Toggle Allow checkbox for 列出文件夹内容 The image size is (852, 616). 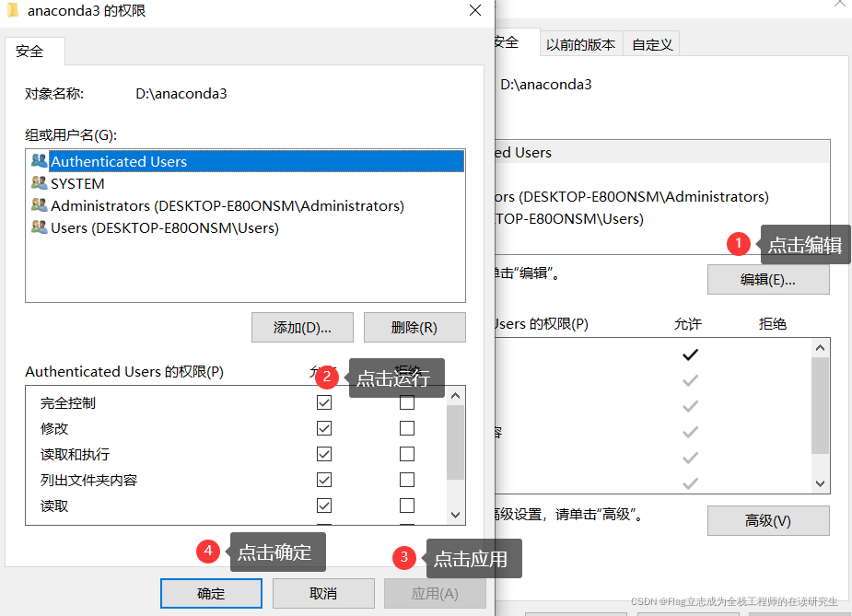click(x=324, y=480)
